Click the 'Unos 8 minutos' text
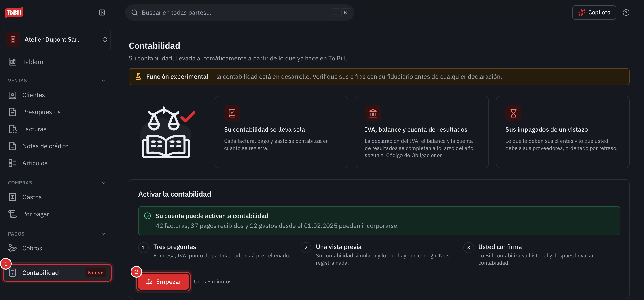 click(x=212, y=282)
